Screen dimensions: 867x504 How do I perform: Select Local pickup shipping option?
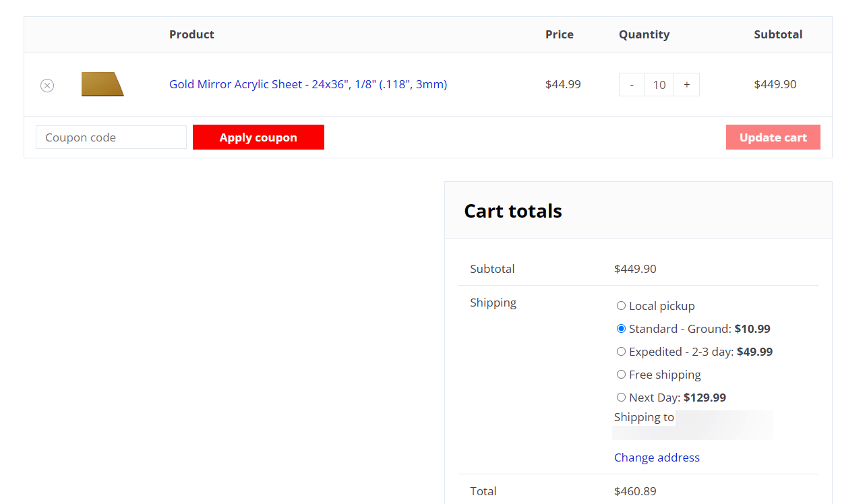click(x=621, y=306)
